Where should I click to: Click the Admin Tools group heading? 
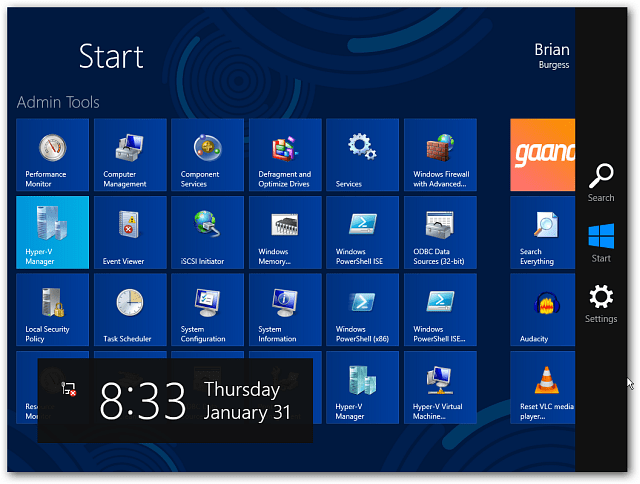pos(58,102)
